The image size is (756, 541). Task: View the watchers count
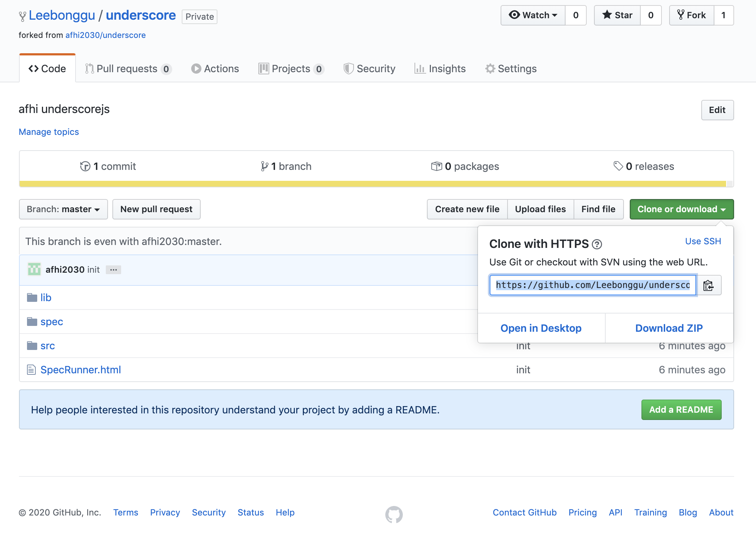[576, 15]
